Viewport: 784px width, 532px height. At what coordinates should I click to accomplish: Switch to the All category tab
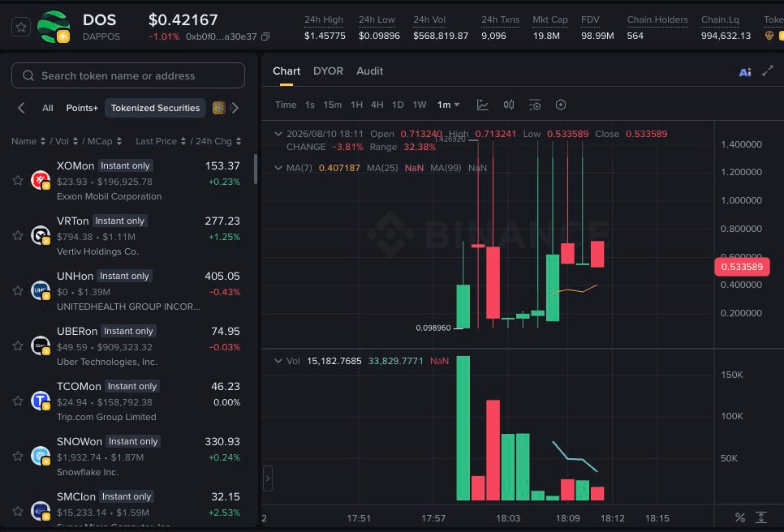48,108
